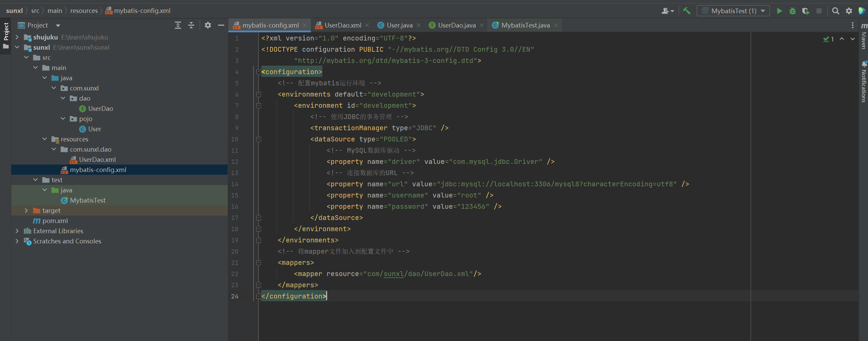Image resolution: width=868 pixels, height=341 pixels.
Task: Fold the mappers tag at line 21
Action: [x=259, y=262]
